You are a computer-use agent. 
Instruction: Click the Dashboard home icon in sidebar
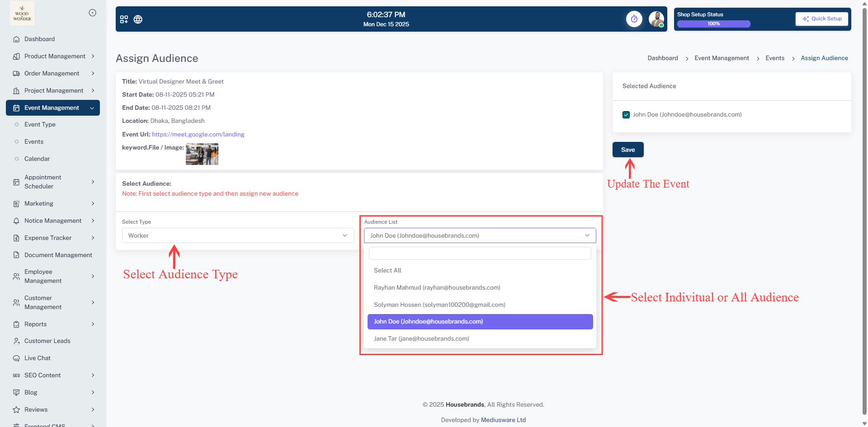tap(16, 39)
